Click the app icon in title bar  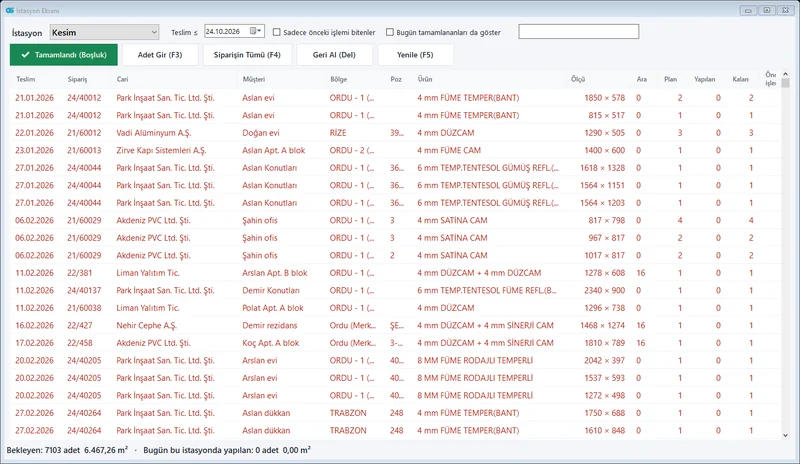9,10
